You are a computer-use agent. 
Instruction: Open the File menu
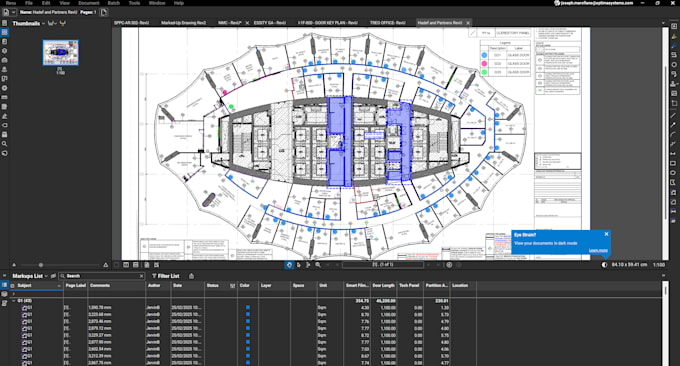point(29,3)
